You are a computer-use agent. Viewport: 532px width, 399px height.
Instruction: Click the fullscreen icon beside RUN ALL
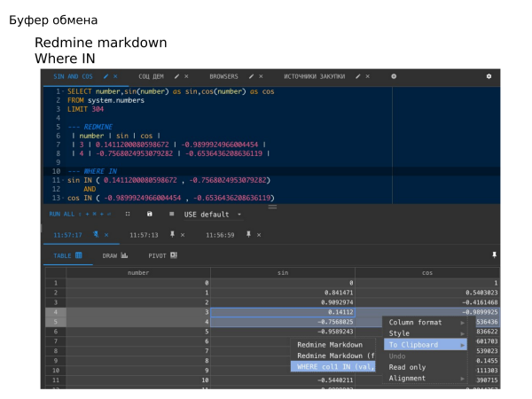127,214
